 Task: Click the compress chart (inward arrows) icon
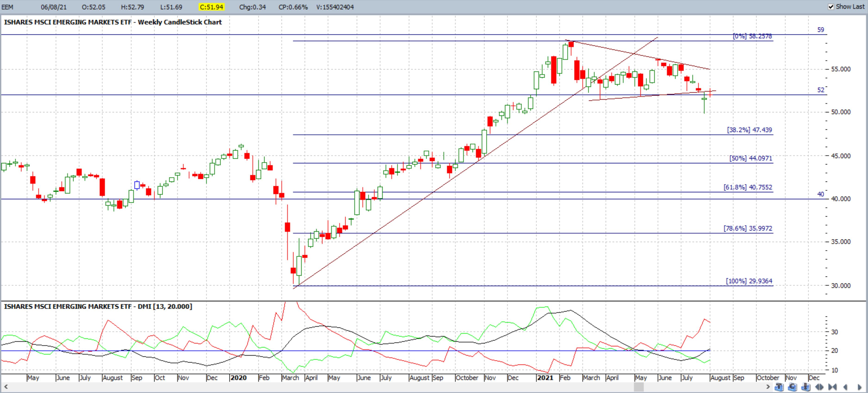[833, 387]
